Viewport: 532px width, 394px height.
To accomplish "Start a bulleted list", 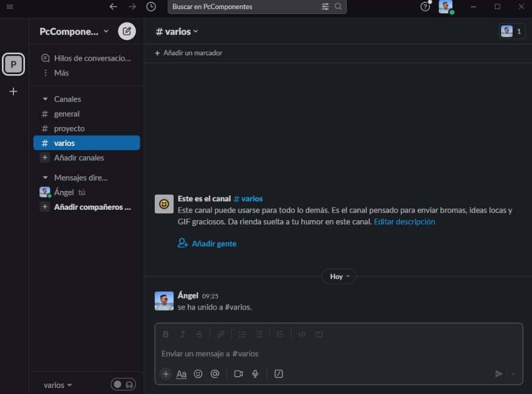I will click(259, 334).
